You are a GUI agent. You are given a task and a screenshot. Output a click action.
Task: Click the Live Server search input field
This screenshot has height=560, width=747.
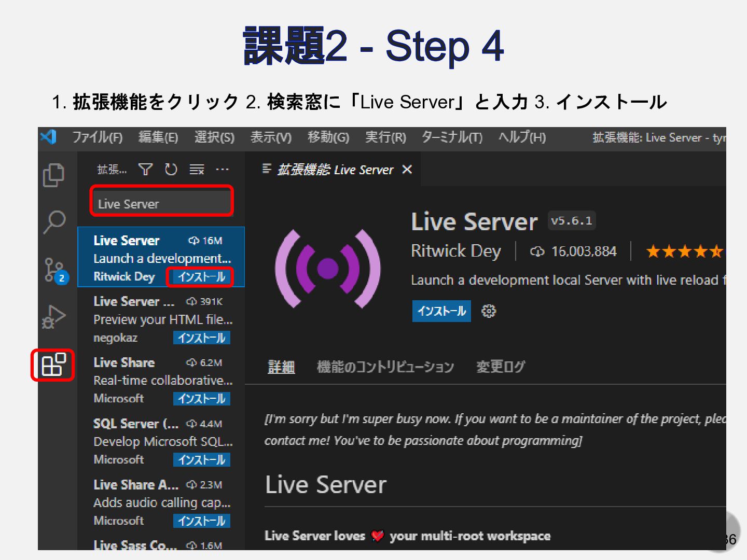(162, 203)
